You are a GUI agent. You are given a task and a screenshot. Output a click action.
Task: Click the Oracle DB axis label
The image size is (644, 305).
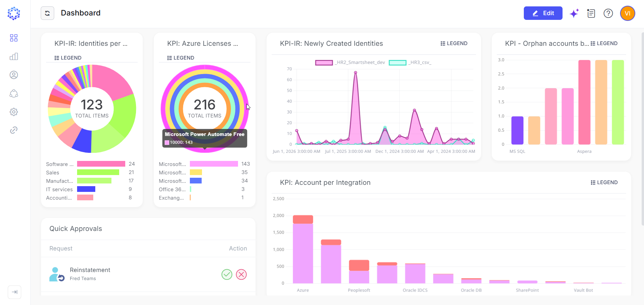[x=471, y=290]
